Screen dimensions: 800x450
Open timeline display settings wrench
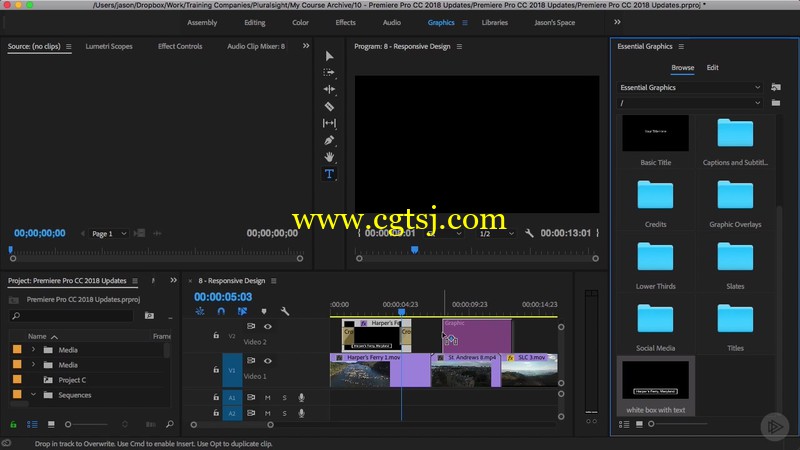pyautogui.click(x=285, y=311)
